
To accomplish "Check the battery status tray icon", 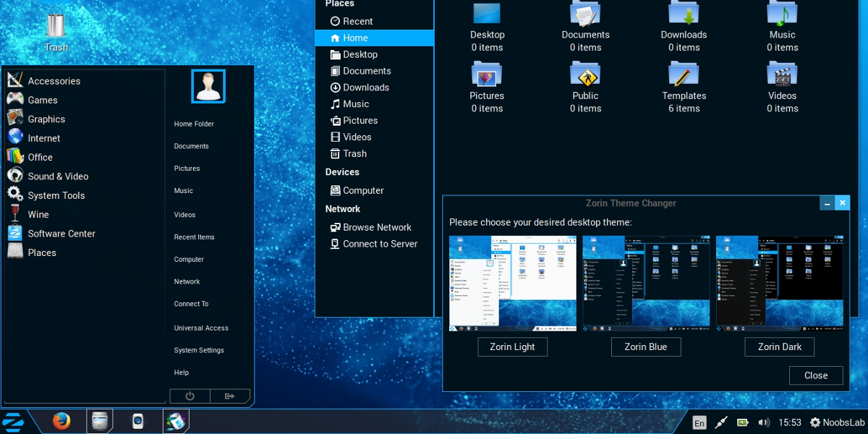I will click(743, 422).
